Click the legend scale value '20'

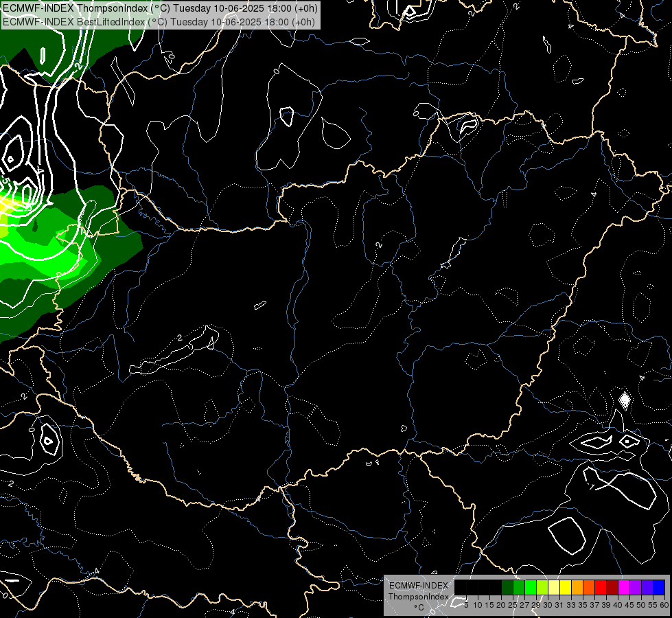pyautogui.click(x=501, y=605)
